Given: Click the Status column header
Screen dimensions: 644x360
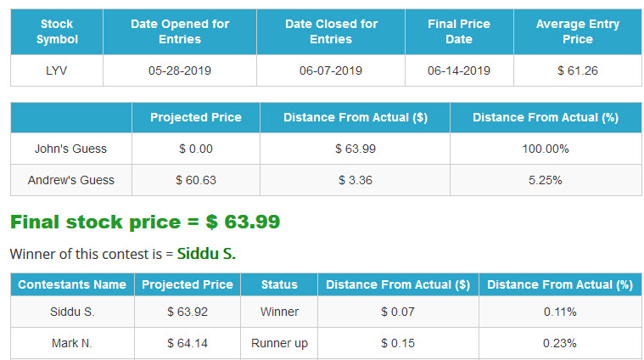Looking at the screenshot, I should 279,284.
